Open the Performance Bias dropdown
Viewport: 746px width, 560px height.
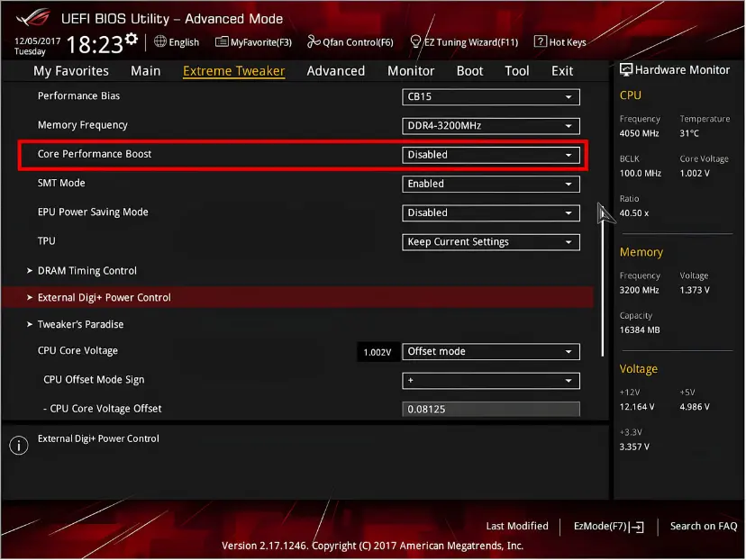click(490, 96)
